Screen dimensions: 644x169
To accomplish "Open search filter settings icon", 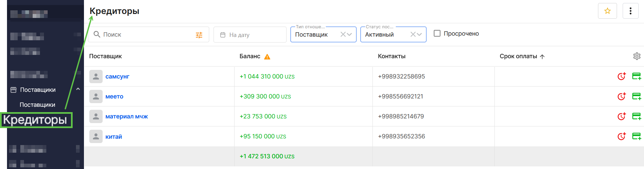I will tap(199, 35).
